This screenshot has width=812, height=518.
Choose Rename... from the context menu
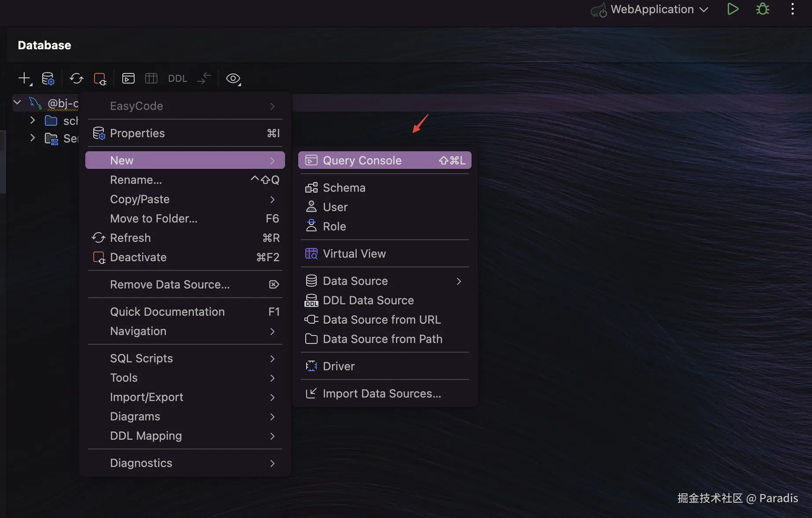(x=185, y=180)
